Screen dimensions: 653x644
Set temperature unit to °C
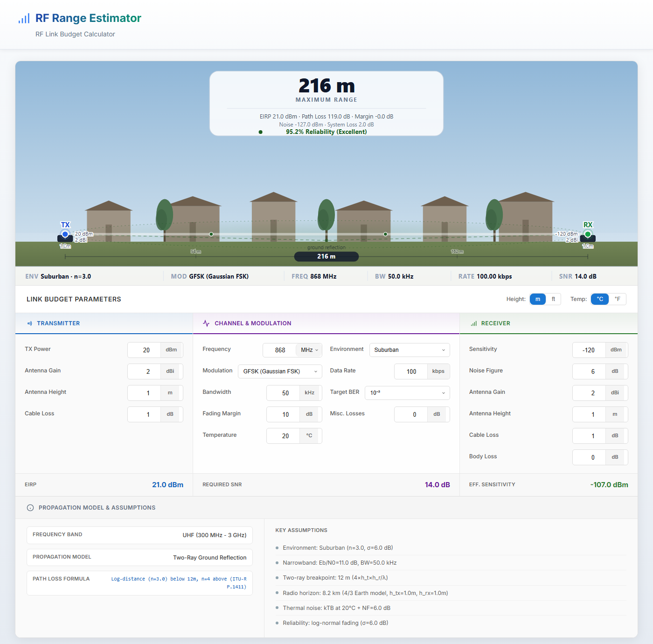[x=600, y=299]
